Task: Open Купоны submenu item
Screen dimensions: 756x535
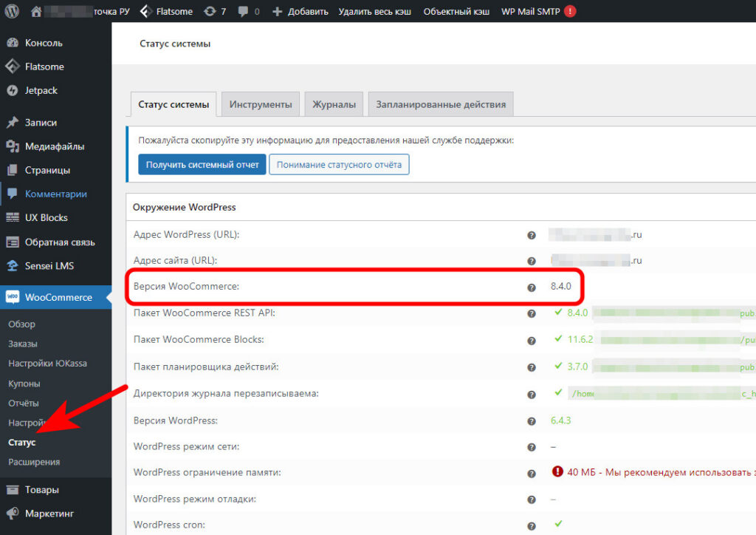Action: (24, 384)
